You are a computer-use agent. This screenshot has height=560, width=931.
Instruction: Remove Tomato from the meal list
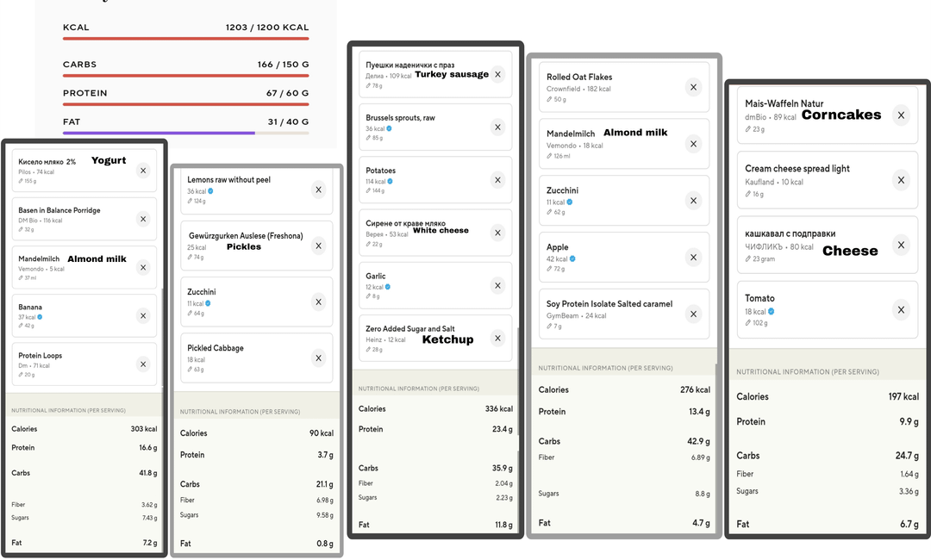[x=901, y=309]
